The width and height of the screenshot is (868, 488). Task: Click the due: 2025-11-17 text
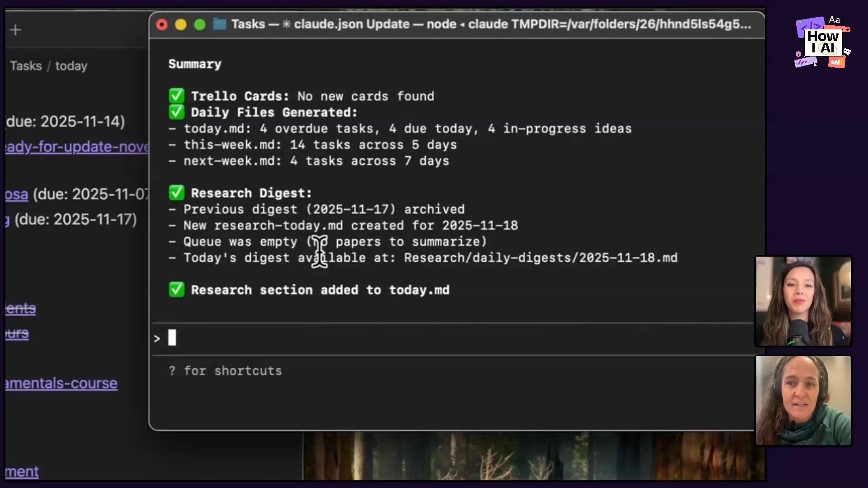pyautogui.click(x=75, y=220)
